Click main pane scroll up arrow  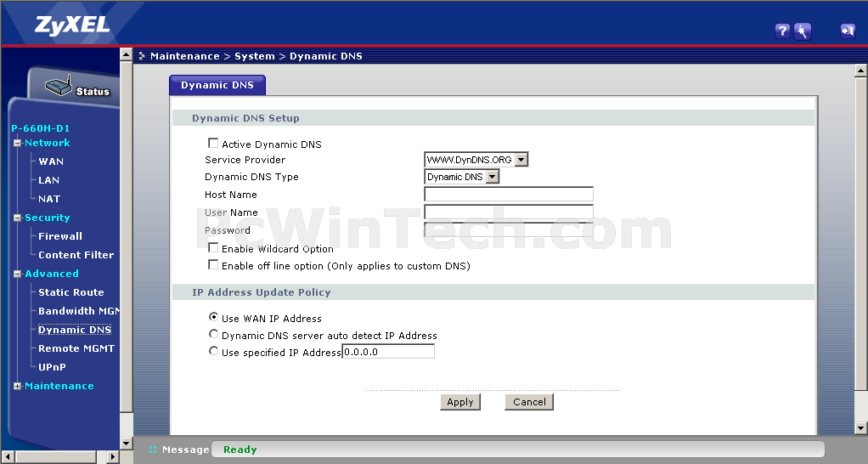[x=861, y=71]
